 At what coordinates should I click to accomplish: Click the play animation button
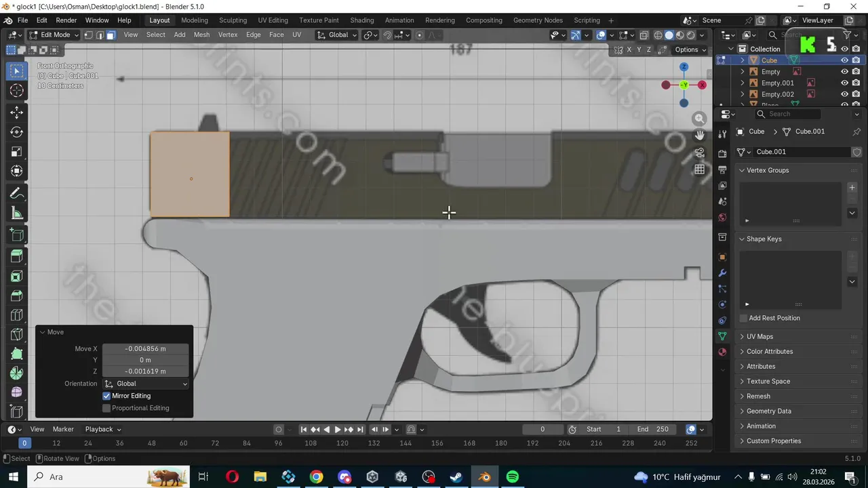pos(337,429)
